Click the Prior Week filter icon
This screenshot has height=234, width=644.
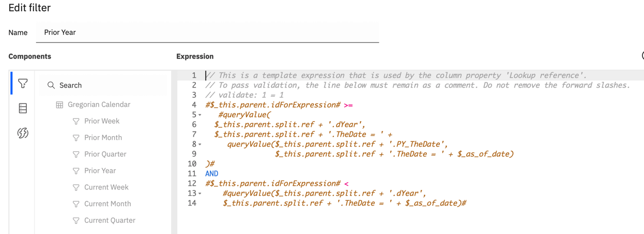click(x=76, y=121)
